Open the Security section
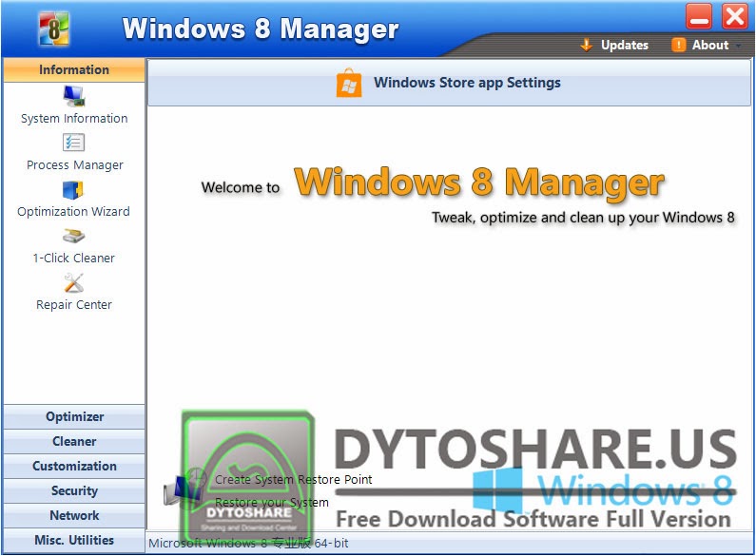Screen dimensions: 756x556 74,490
